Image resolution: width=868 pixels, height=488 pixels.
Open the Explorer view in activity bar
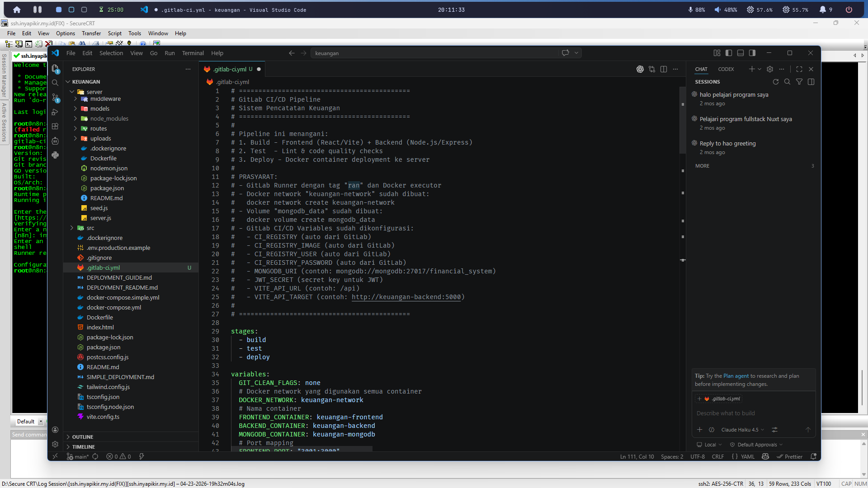[55, 69]
